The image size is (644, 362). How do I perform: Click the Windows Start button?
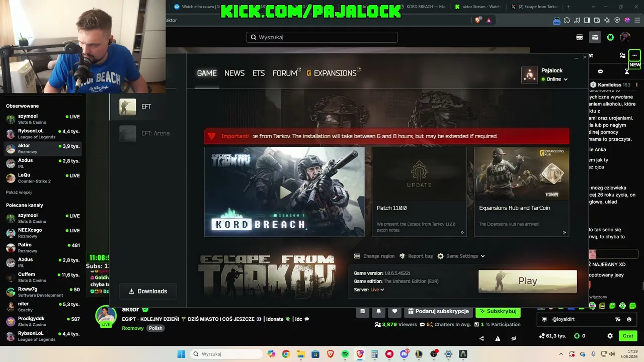pyautogui.click(x=181, y=354)
